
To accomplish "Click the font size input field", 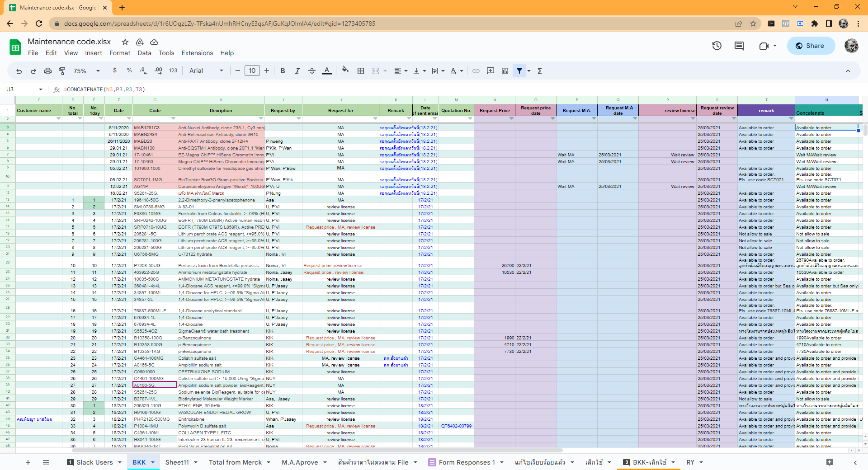I will click(252, 70).
